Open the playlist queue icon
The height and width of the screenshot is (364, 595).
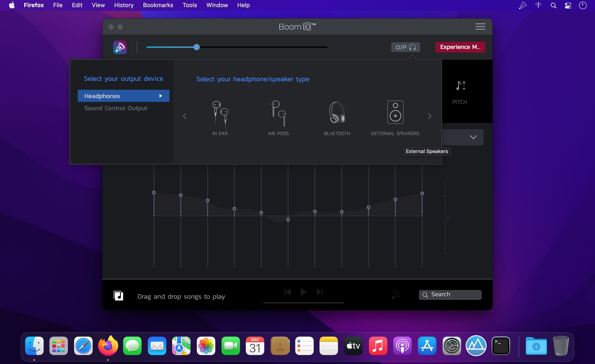point(396,295)
